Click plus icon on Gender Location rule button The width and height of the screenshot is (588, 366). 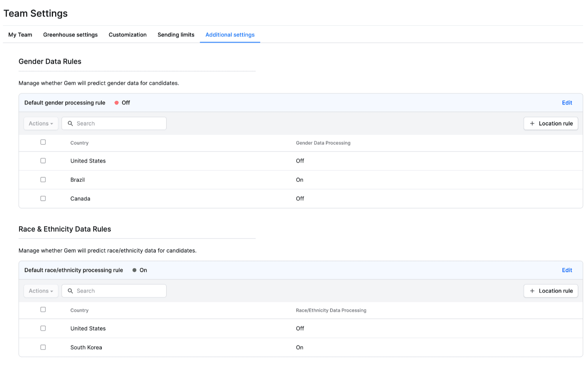(x=532, y=123)
